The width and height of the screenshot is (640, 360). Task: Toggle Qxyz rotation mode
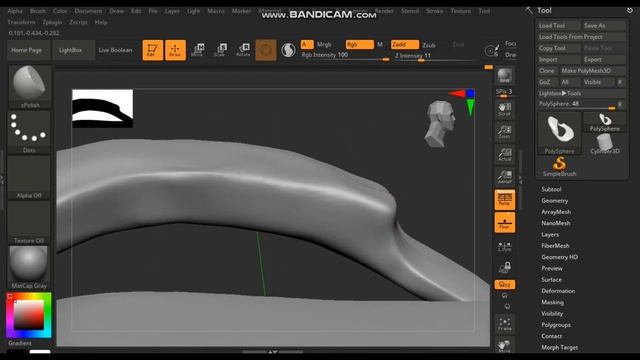point(504,284)
